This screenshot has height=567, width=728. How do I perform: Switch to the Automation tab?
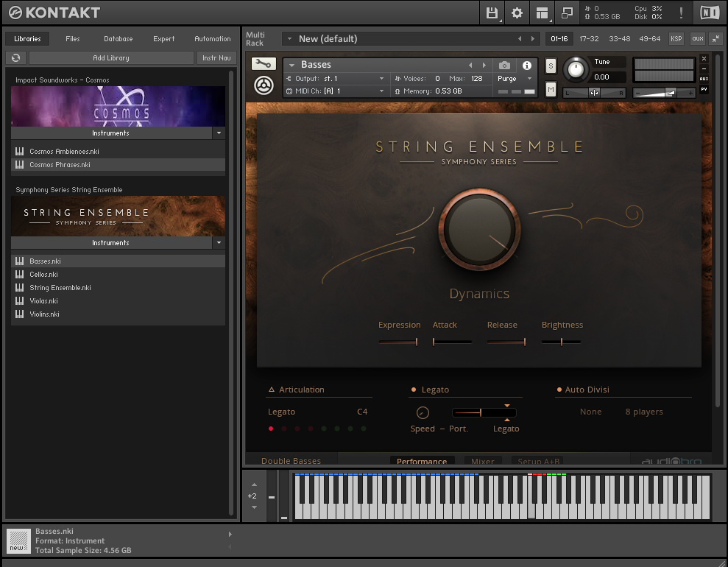click(x=212, y=39)
